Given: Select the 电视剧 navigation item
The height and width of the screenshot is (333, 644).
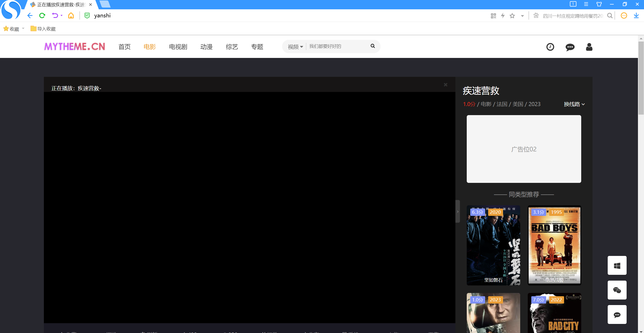Looking at the screenshot, I should click(x=178, y=47).
